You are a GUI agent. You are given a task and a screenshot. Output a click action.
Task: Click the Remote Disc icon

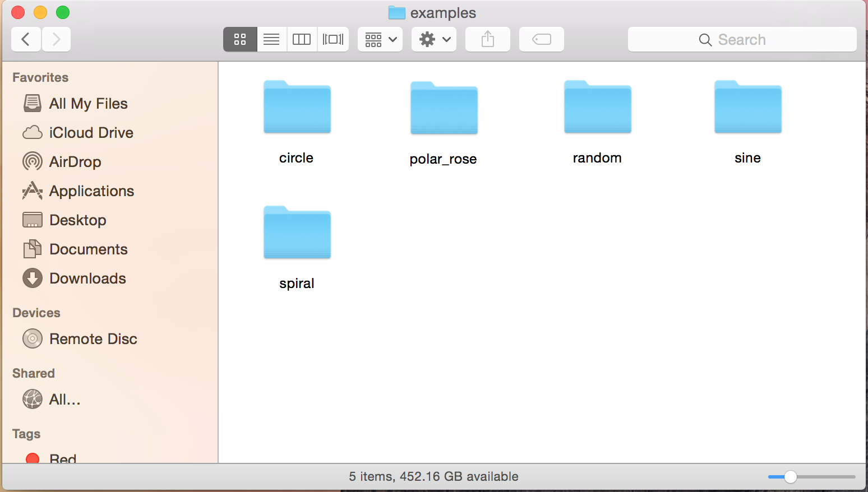[x=33, y=338]
